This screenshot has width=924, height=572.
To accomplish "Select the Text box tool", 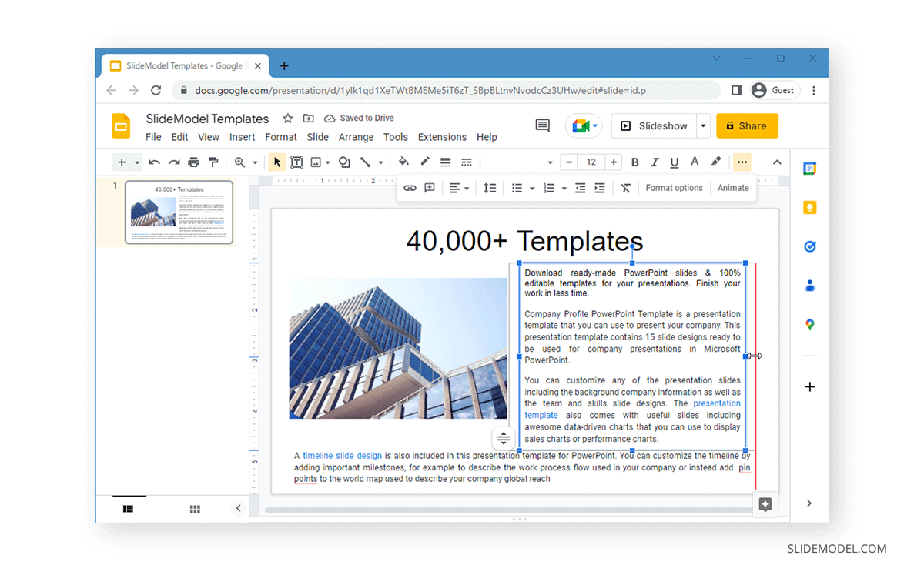I will click(x=297, y=162).
